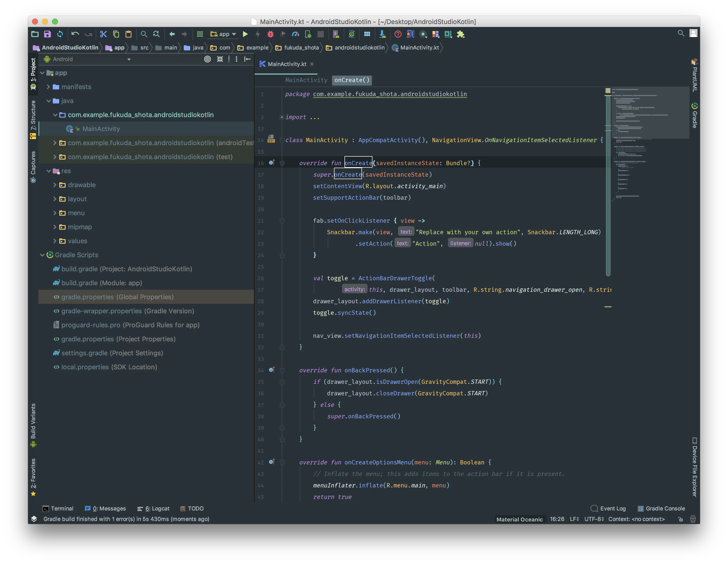Attach debugger to Android process icon
The height and width of the screenshot is (564, 728).
pos(308,34)
